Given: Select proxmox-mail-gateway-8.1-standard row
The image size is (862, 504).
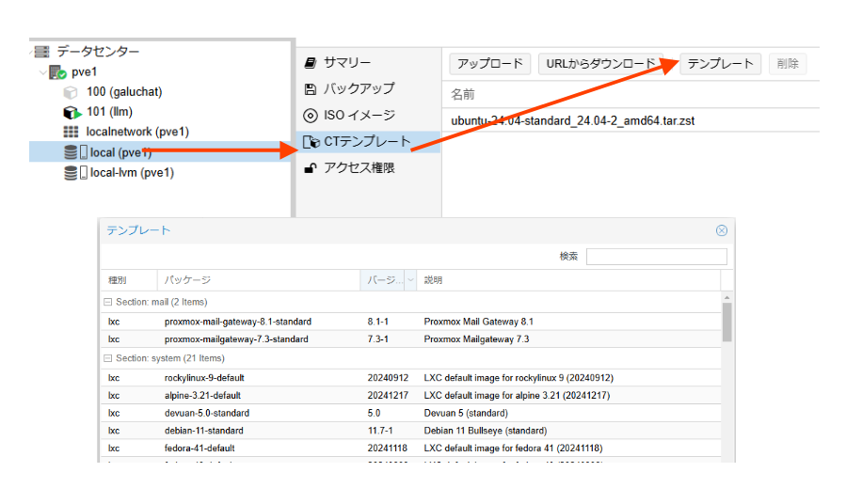Looking at the screenshot, I should pyautogui.click(x=411, y=322).
